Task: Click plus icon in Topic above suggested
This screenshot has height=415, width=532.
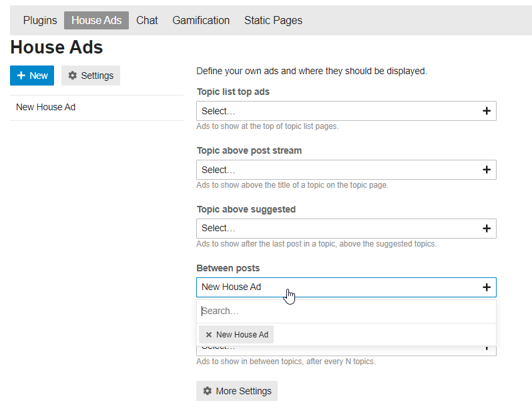Action: click(487, 229)
